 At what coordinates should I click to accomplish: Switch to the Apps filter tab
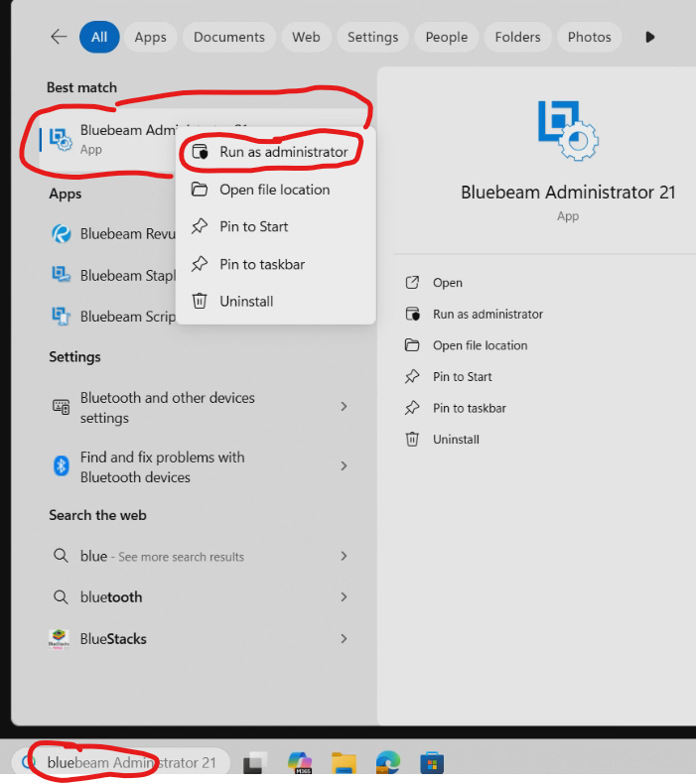click(150, 37)
